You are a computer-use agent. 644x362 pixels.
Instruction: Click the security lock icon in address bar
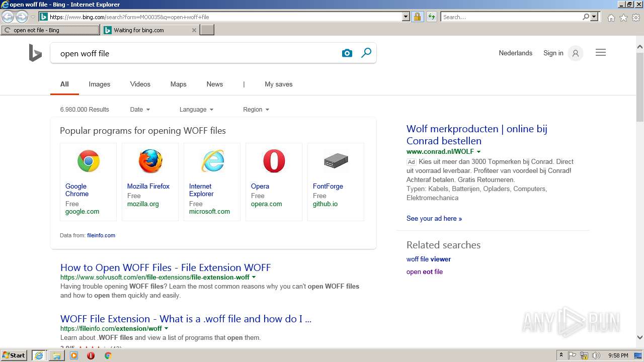[417, 17]
